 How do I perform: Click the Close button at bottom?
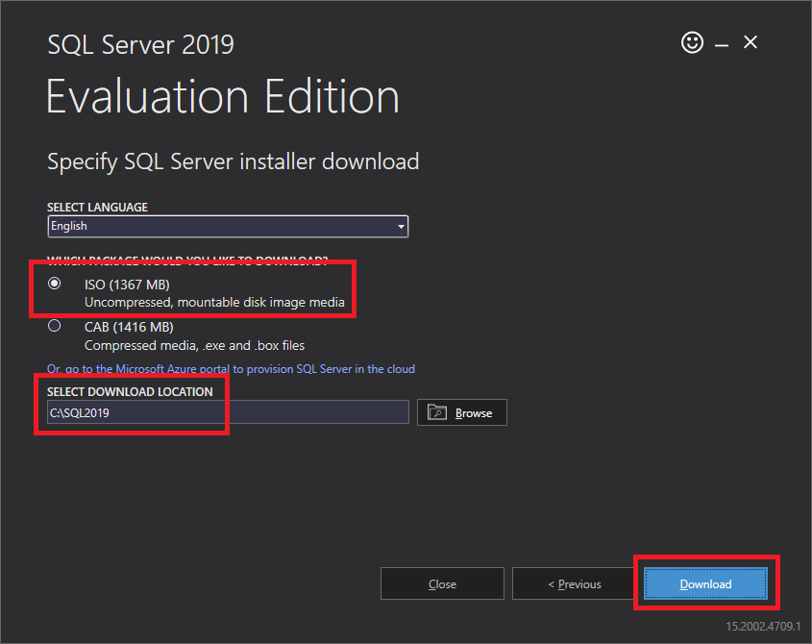[x=442, y=583]
